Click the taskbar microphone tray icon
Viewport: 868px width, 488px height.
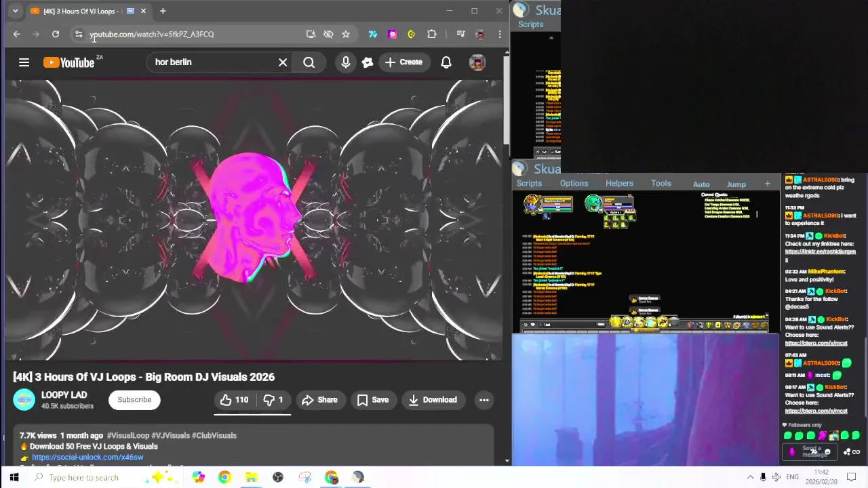764,477
